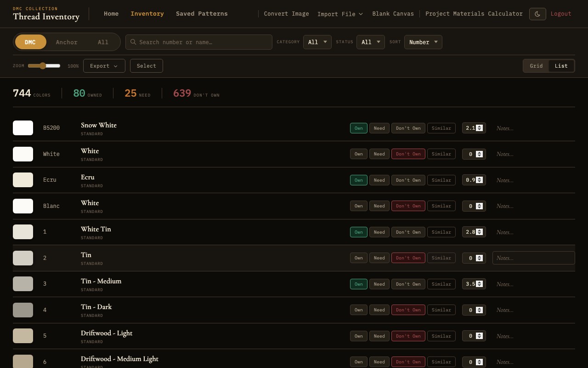This screenshot has width=588, height=368.
Task: Decrement White Tin quantity with the down arrow
Action: point(479,234)
